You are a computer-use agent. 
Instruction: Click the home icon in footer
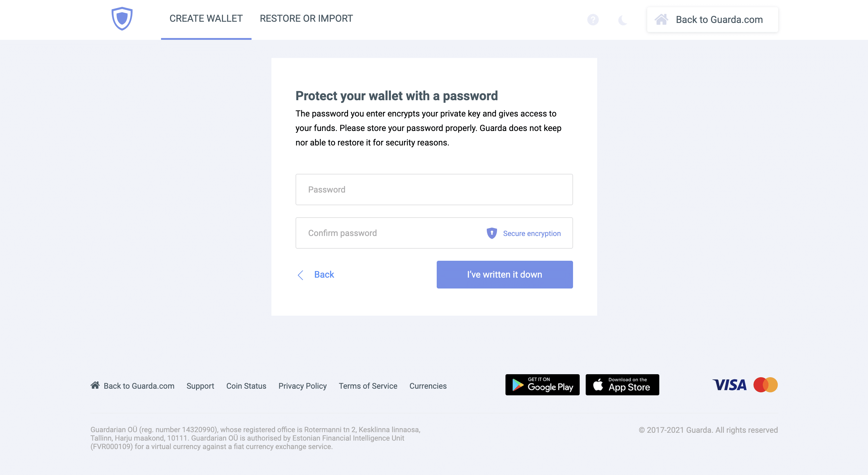tap(95, 385)
